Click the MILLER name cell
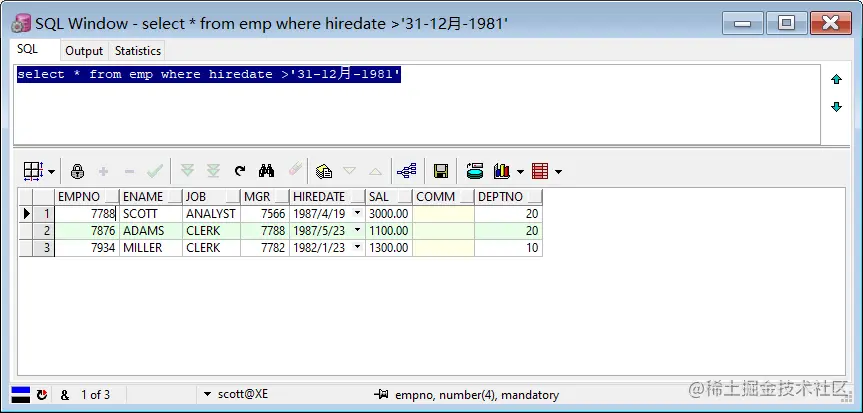Screen dimensions: 863x413 151,248
